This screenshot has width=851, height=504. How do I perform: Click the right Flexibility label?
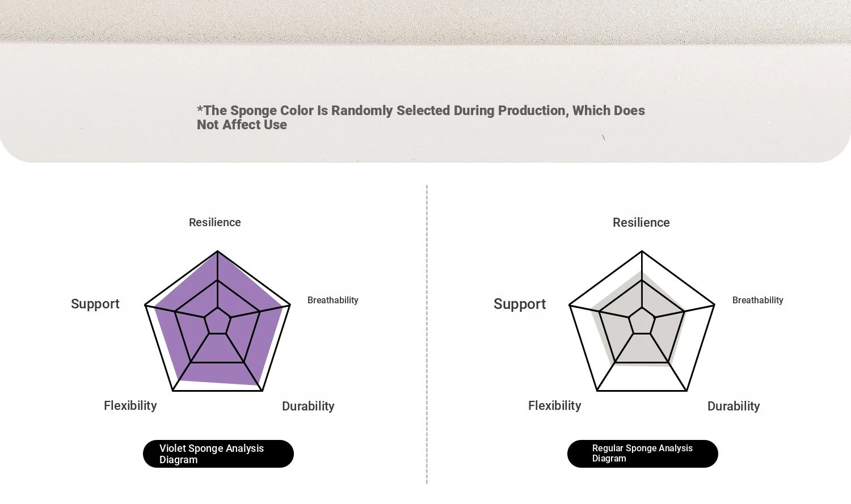[x=555, y=406]
